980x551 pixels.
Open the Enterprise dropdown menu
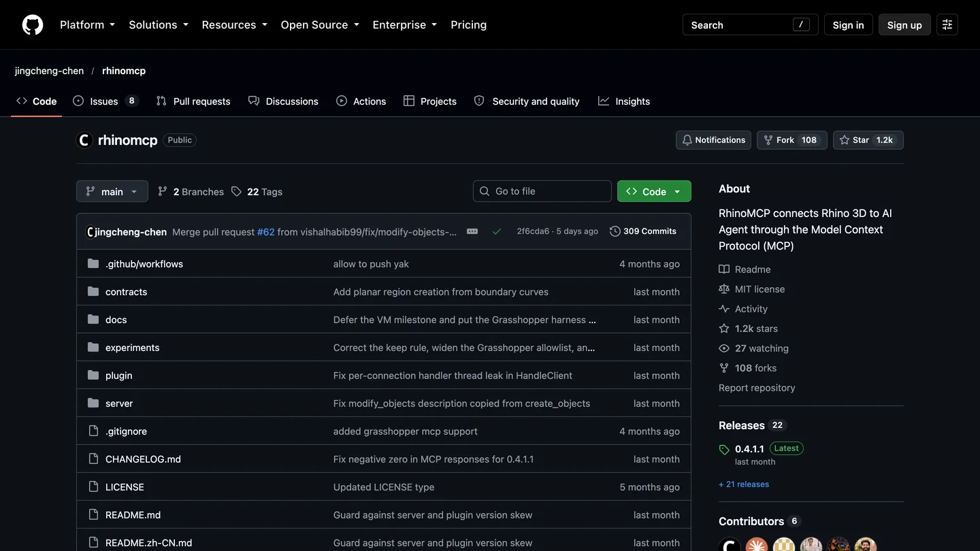coord(404,24)
